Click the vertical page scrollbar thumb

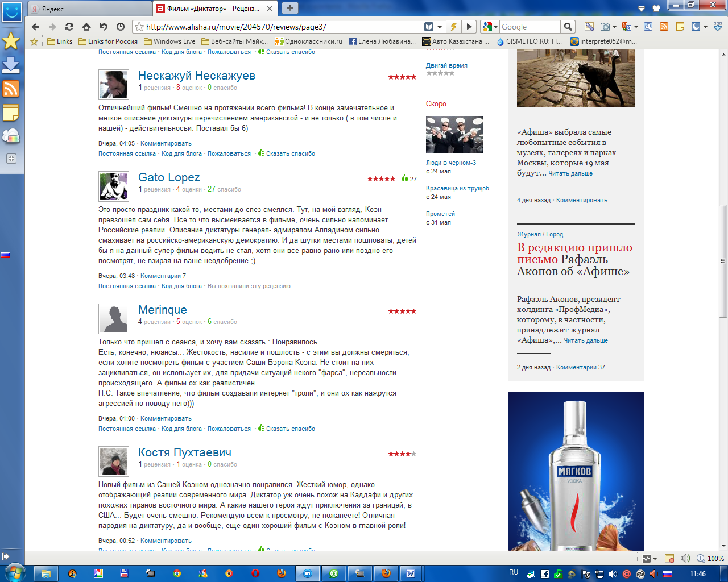click(723, 261)
